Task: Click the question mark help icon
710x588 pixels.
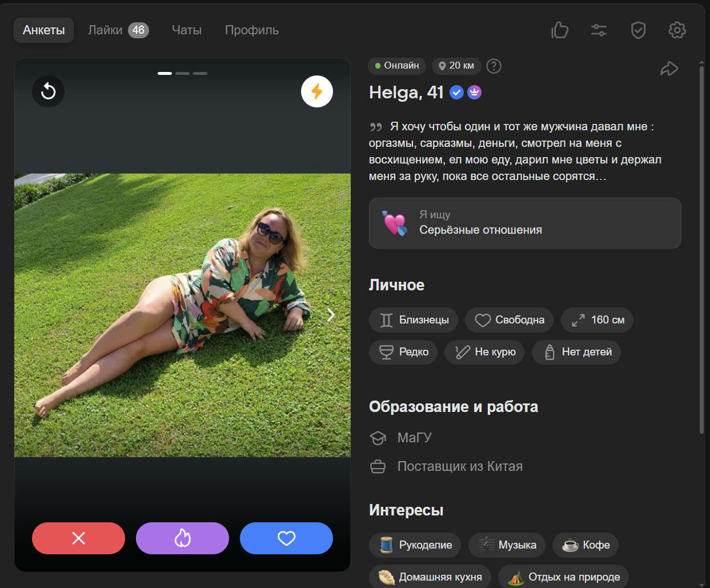Action: [494, 66]
